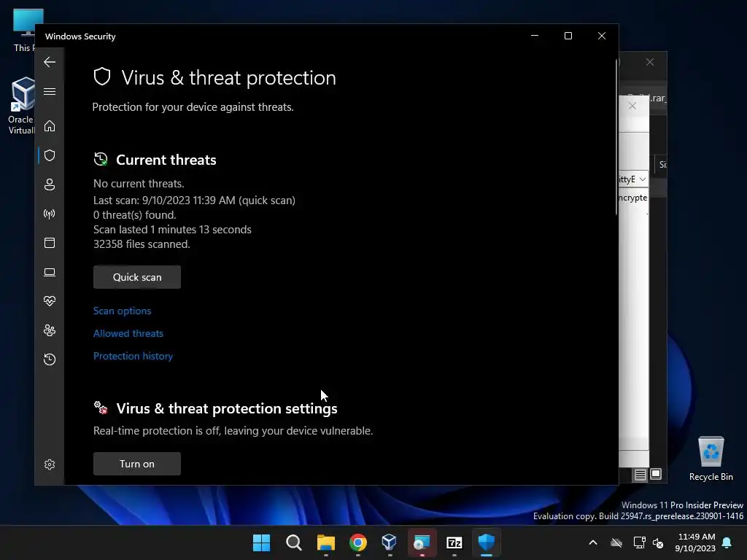747x560 pixels.
Task: Open Protection history link
Action: coord(133,356)
